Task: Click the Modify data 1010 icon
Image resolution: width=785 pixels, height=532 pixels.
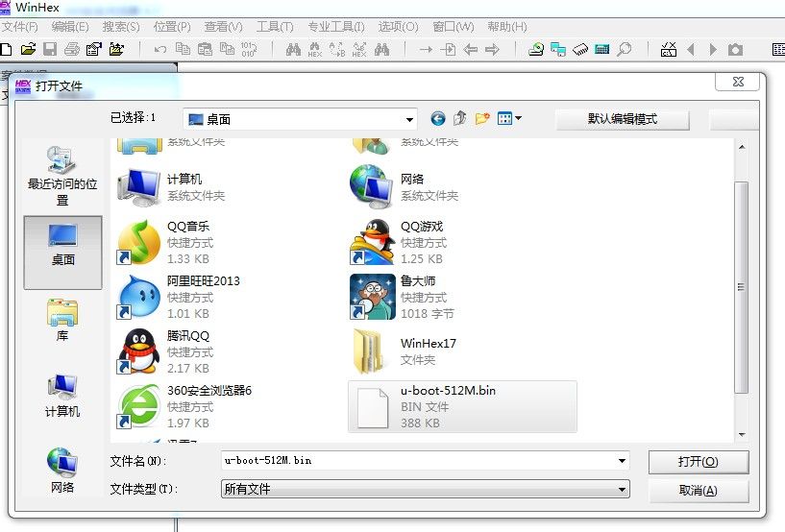Action: [x=249, y=49]
